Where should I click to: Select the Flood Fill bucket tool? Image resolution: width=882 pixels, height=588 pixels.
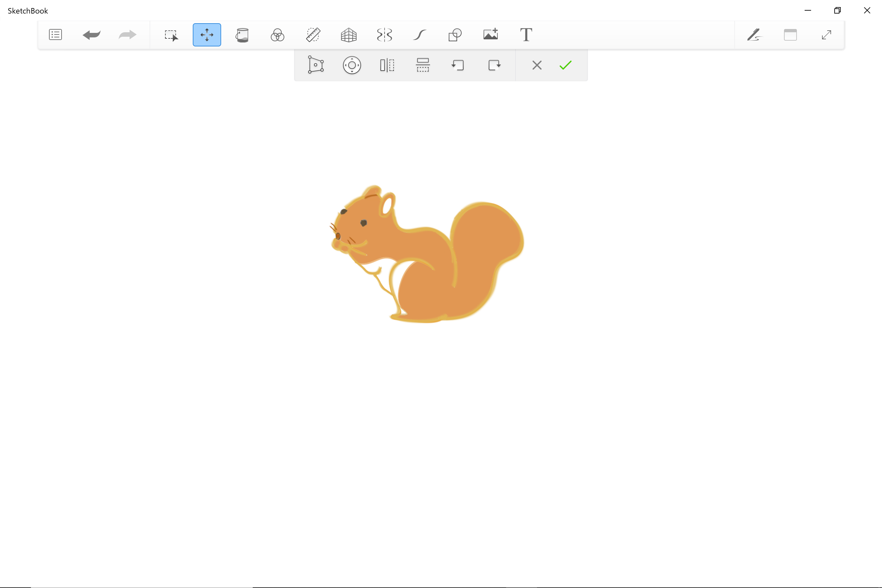(x=242, y=35)
